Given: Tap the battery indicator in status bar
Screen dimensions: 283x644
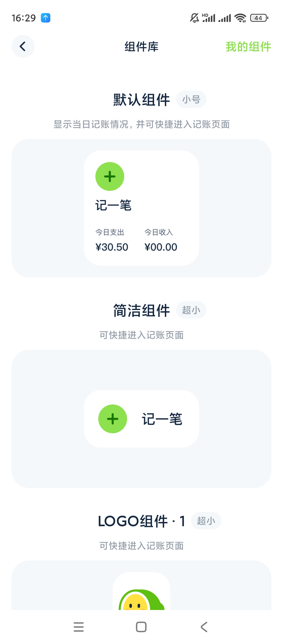Looking at the screenshot, I should [x=259, y=18].
